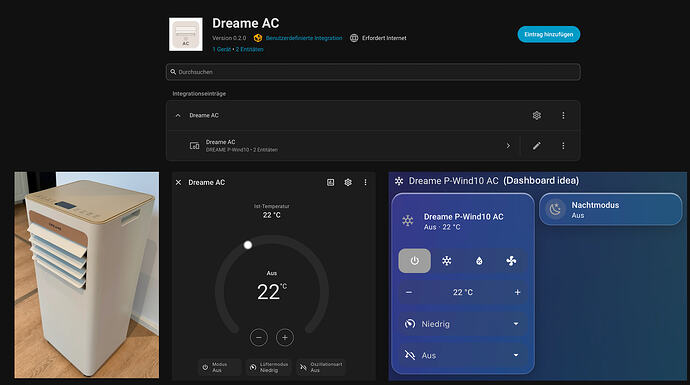Click the pencil edit icon for Dreame AC device
This screenshot has width=690, height=385.
pyautogui.click(x=536, y=146)
